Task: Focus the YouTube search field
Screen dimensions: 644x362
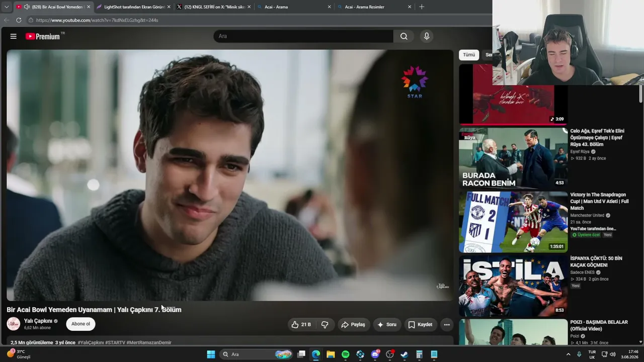Action: click(303, 36)
